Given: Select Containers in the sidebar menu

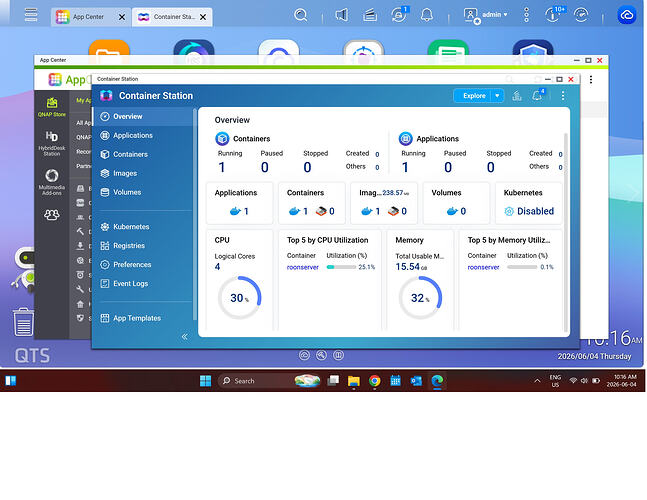Looking at the screenshot, I should (130, 154).
